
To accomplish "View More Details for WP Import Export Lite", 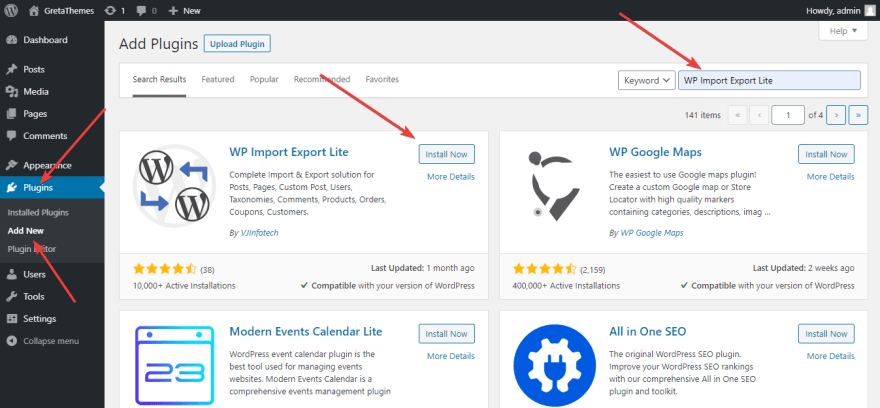I will click(x=451, y=177).
